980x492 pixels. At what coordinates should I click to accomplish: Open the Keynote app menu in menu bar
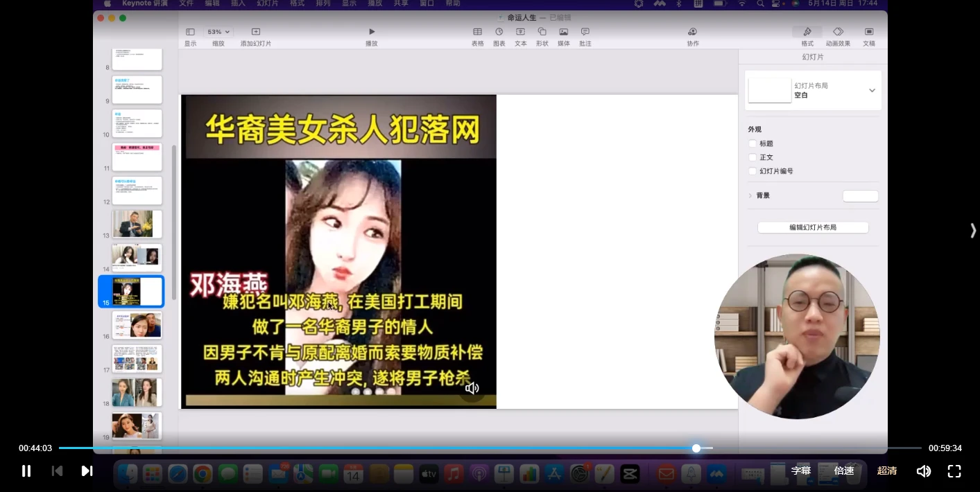point(144,3)
